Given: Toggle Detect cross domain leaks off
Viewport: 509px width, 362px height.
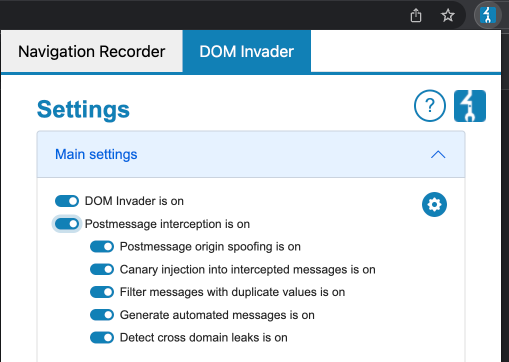Looking at the screenshot, I should pos(102,337).
